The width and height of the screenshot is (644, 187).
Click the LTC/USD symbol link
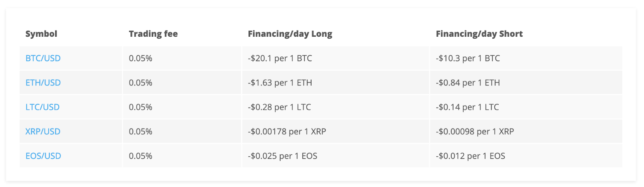pos(42,107)
